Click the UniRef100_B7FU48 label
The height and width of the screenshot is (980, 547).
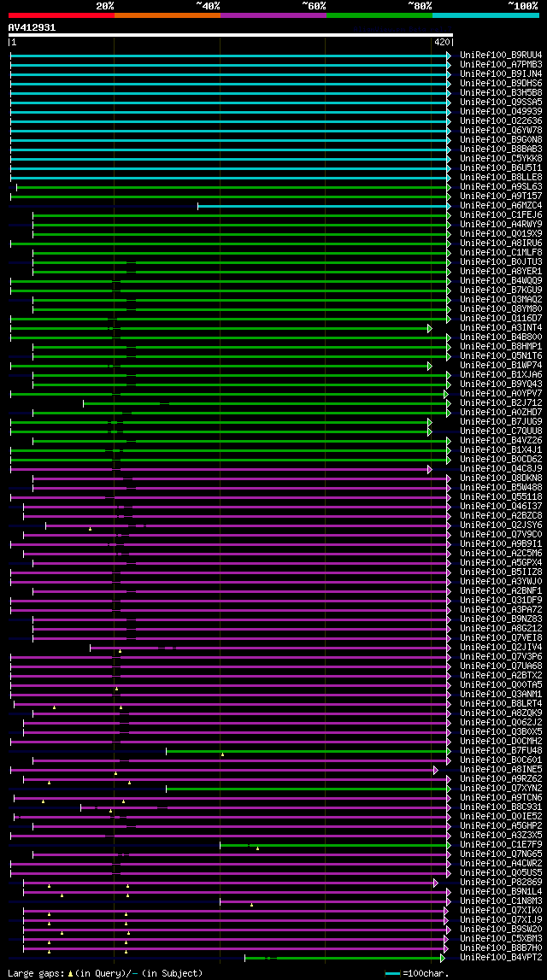click(x=501, y=751)
